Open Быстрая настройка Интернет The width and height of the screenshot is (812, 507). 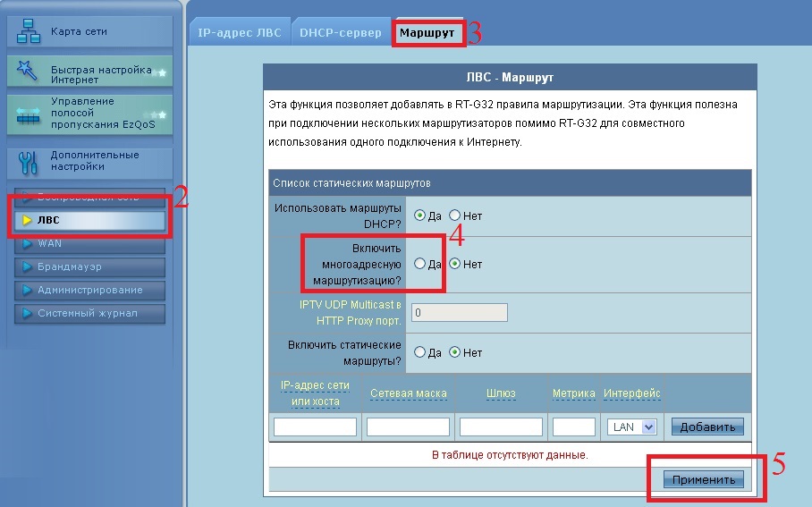[89, 72]
